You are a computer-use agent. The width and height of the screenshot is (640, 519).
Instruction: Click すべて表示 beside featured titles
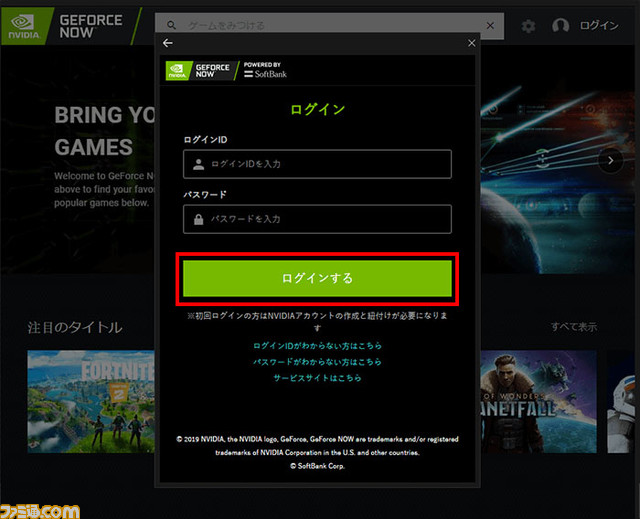[573, 327]
